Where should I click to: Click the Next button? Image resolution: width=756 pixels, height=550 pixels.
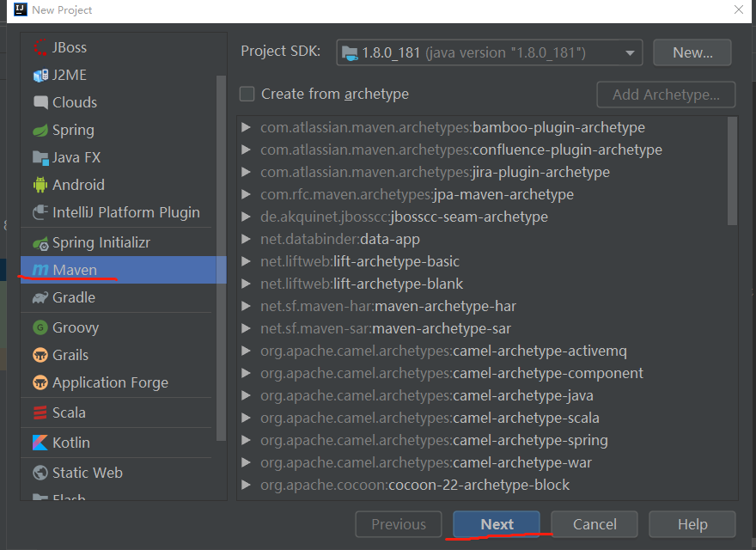pyautogui.click(x=497, y=524)
